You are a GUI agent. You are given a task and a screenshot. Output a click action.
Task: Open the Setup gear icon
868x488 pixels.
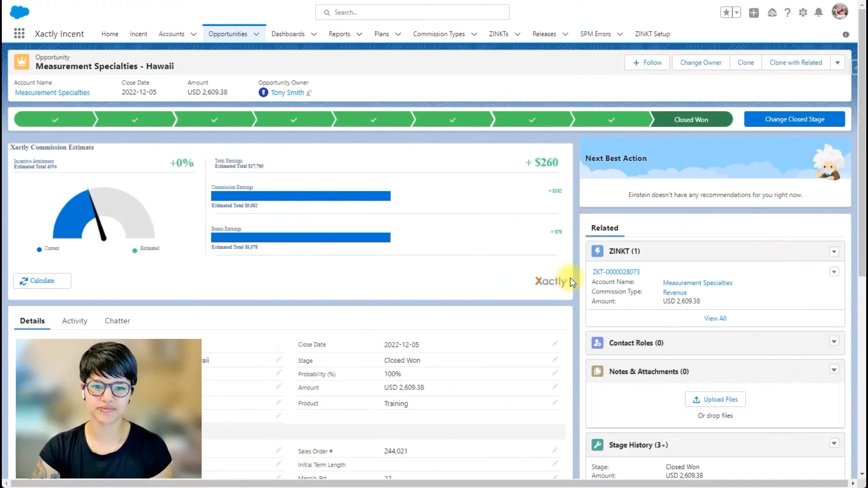point(803,13)
